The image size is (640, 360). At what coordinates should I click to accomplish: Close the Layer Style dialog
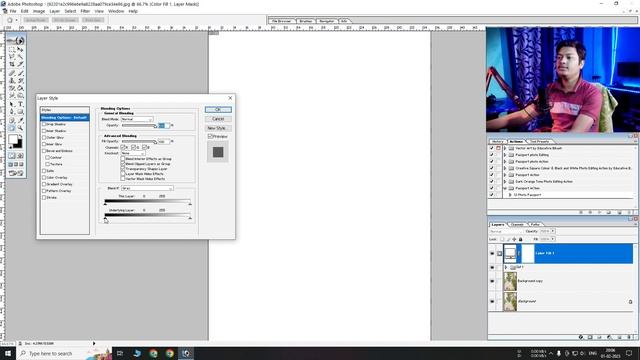coord(230,98)
